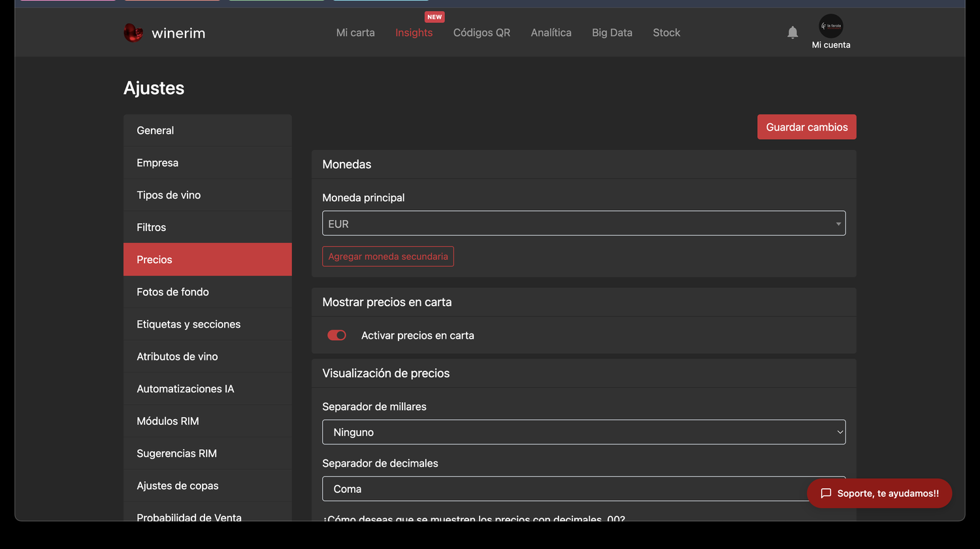Click the NEW badge above Insights

434,17
